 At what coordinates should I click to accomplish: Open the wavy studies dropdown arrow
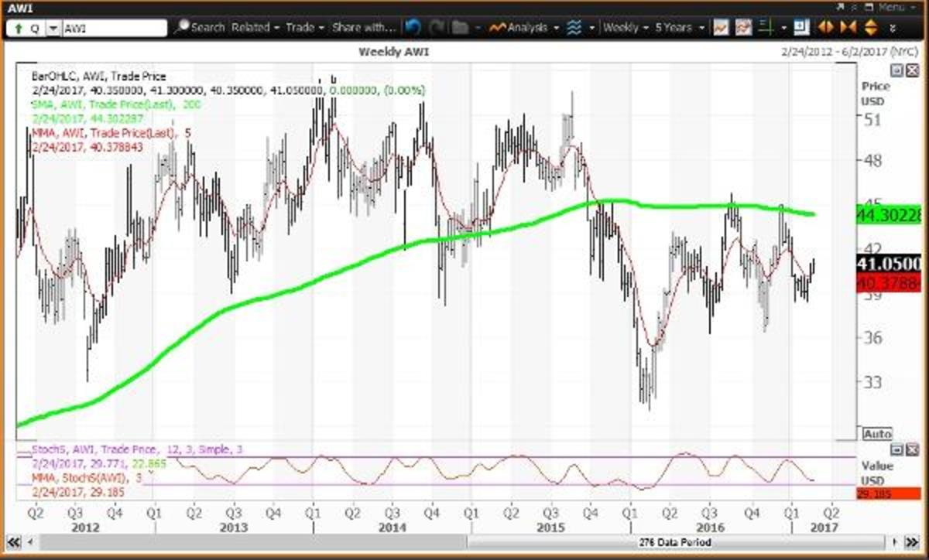click(x=592, y=28)
